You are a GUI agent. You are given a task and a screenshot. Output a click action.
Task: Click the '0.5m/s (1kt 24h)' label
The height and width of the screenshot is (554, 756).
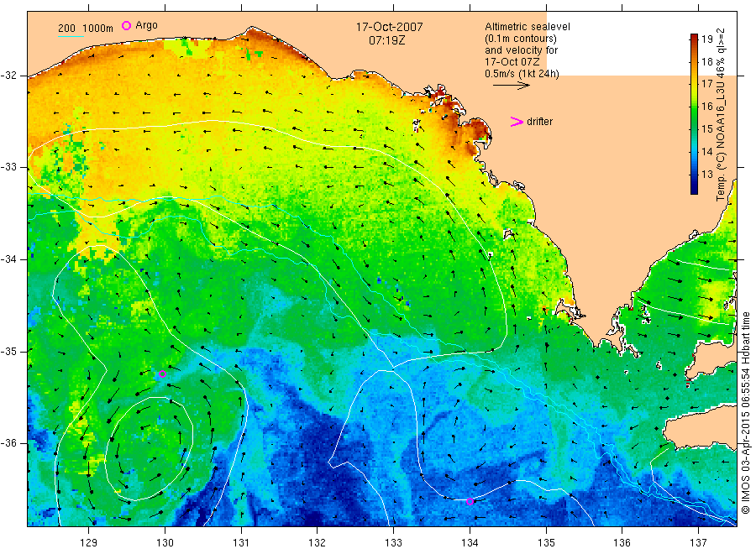tap(522, 74)
